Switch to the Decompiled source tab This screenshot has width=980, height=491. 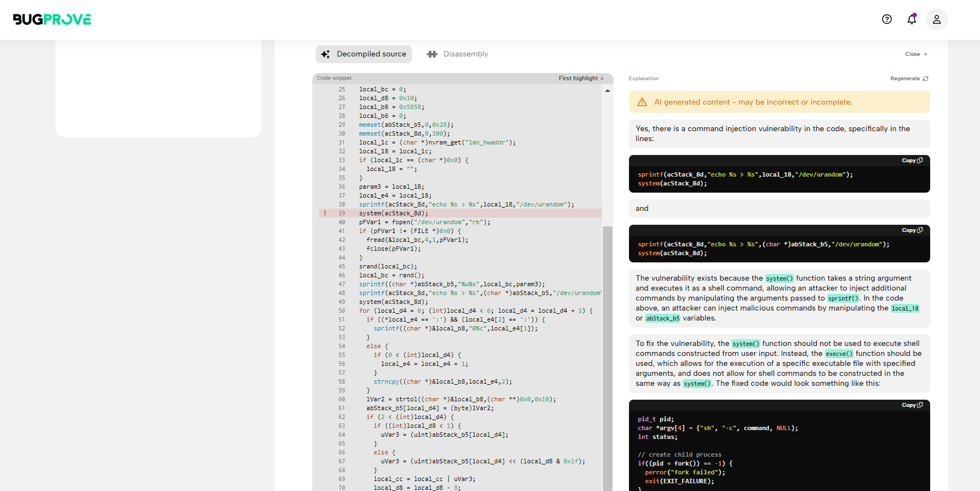tap(364, 54)
